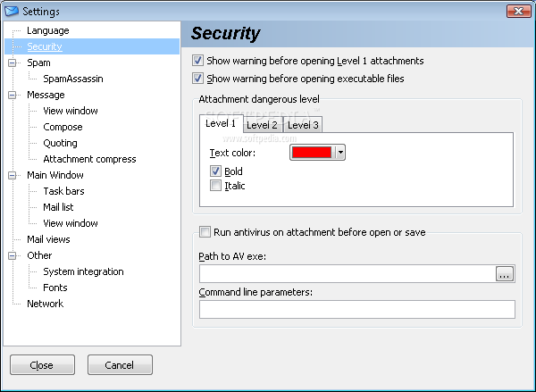Collapse the Other tree node
The height and width of the screenshot is (392, 536).
(x=13, y=255)
